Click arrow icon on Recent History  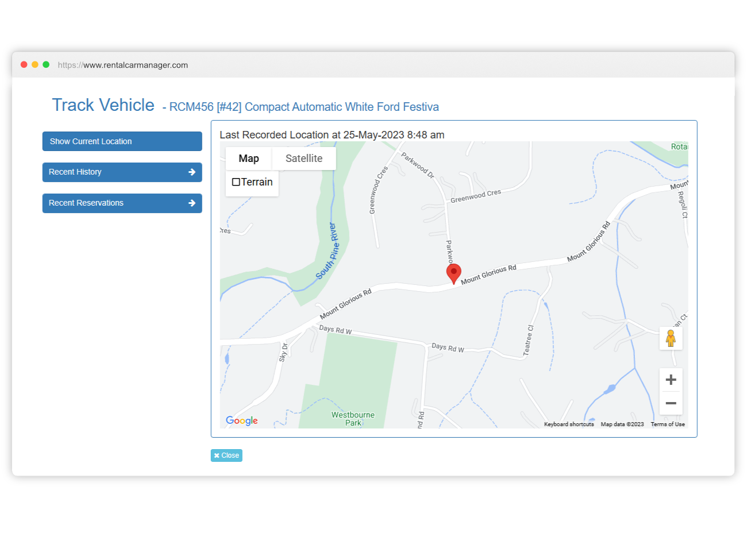[192, 172]
